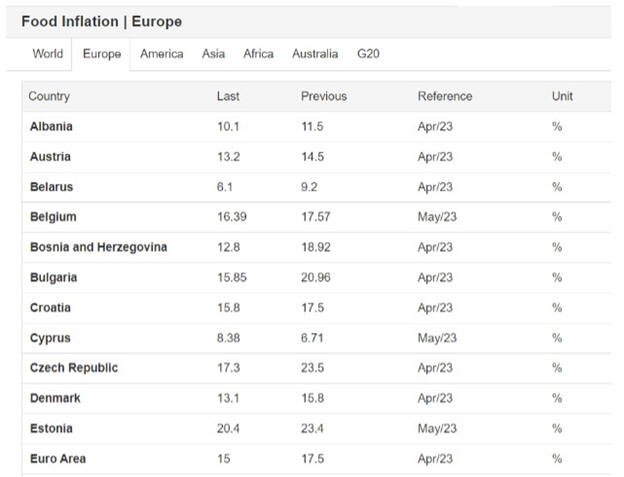624x477 pixels.
Task: Sort by the Country column header
Action: coord(49,96)
